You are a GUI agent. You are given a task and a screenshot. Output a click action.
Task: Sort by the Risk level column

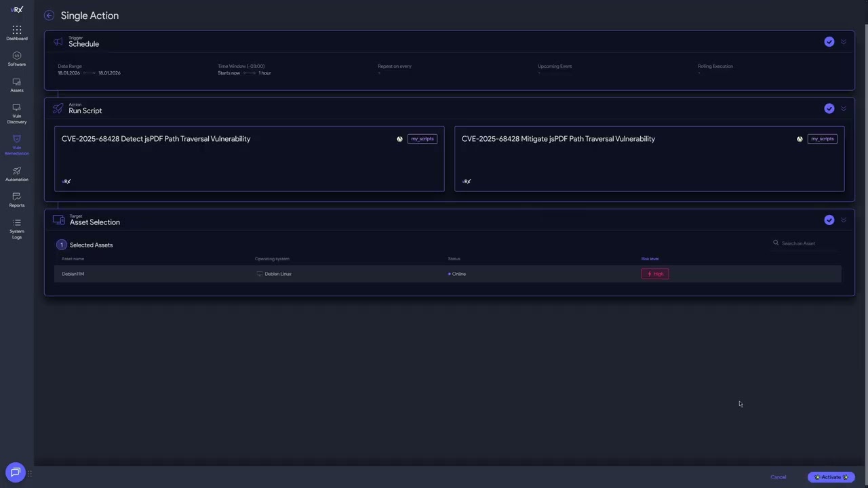tap(650, 259)
